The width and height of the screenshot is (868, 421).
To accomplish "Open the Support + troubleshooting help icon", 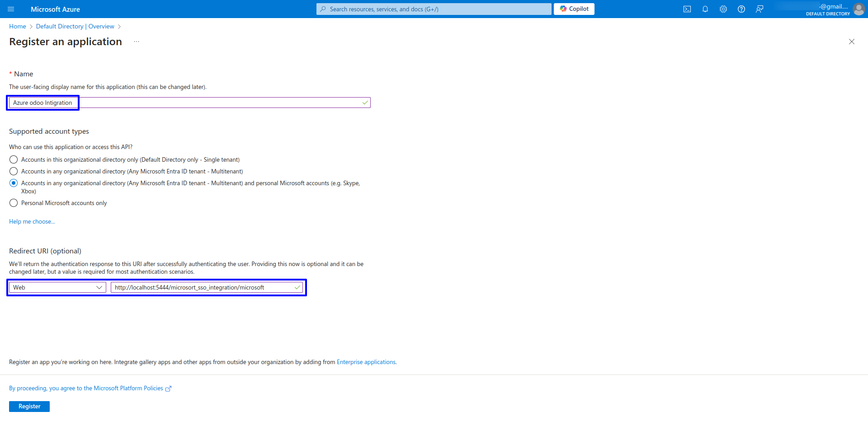I will coord(741,9).
